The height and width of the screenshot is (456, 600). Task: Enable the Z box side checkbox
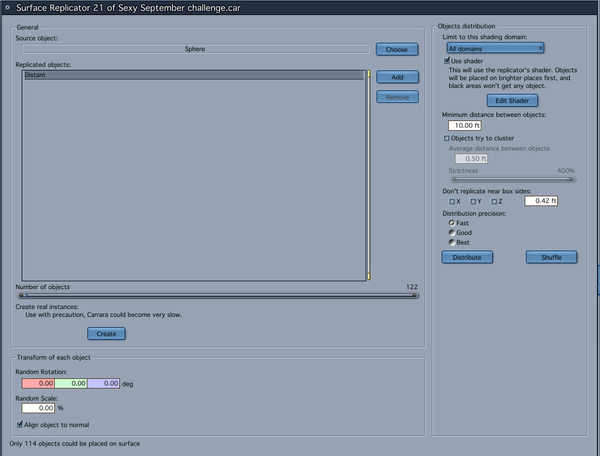pos(494,201)
